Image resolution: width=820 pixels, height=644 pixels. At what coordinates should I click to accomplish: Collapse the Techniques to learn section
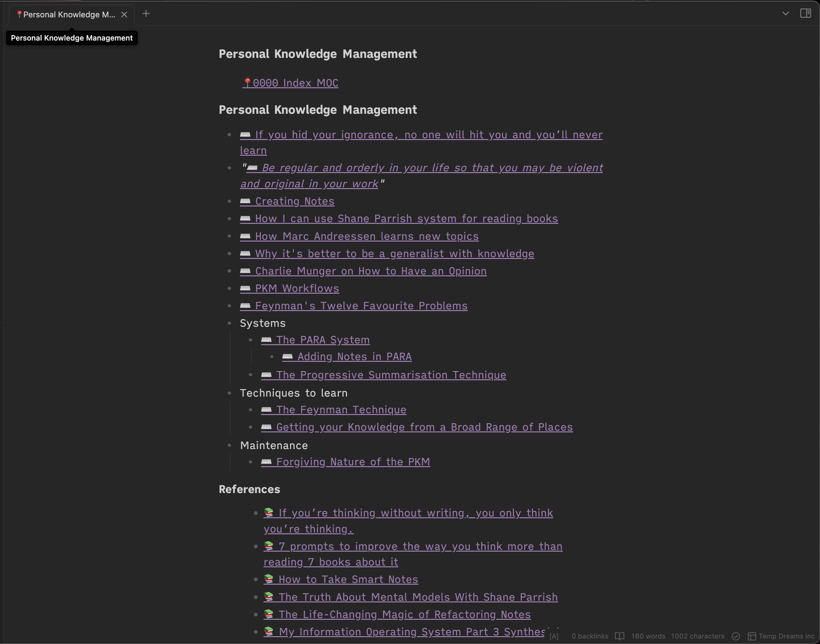pos(229,393)
